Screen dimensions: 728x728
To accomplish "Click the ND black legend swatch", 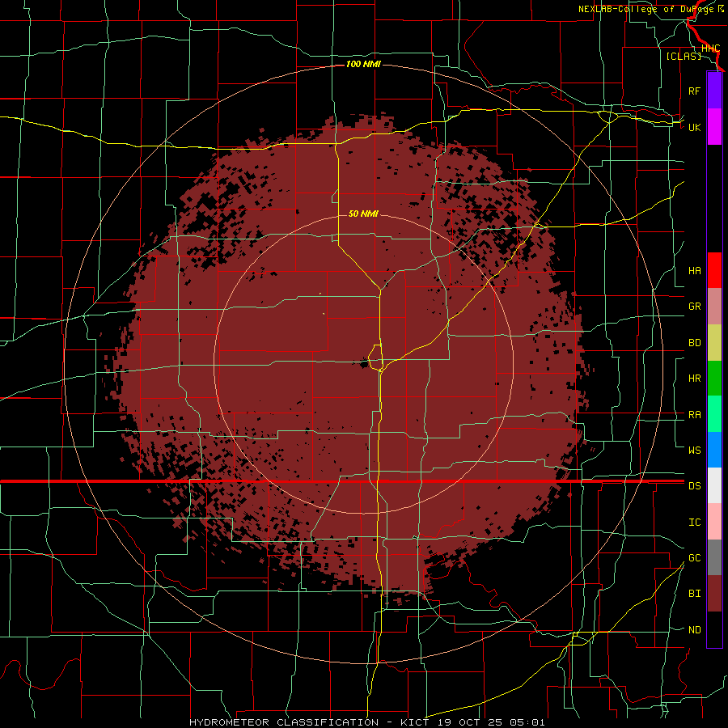I will point(714,629).
